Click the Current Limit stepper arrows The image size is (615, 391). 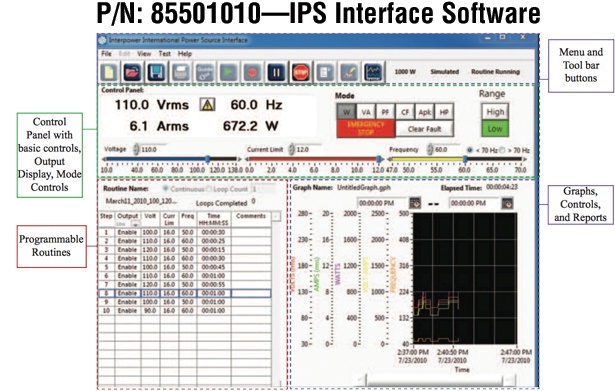click(291, 149)
